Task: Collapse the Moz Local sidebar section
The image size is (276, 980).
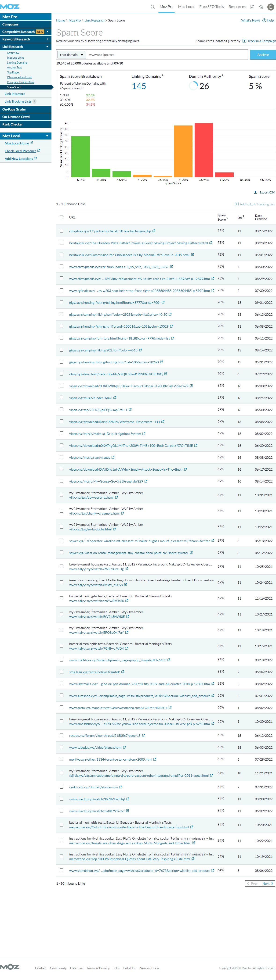Action: click(x=47, y=136)
